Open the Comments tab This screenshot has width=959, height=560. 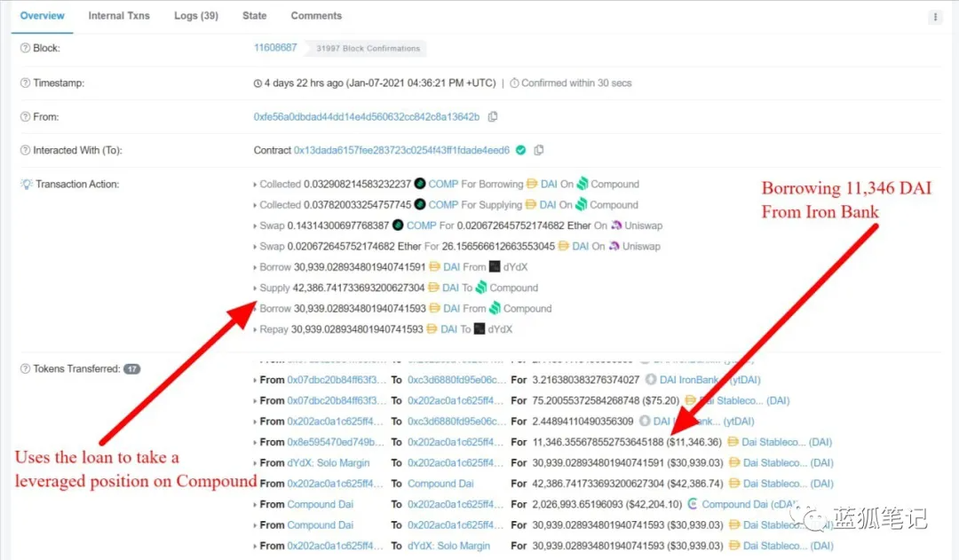coord(316,16)
